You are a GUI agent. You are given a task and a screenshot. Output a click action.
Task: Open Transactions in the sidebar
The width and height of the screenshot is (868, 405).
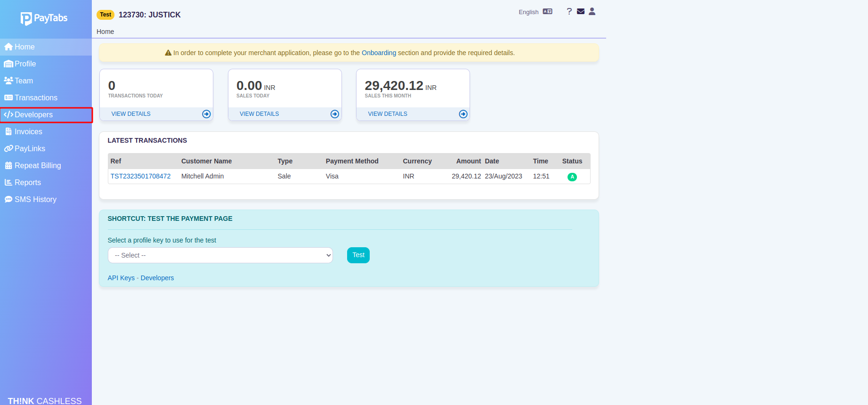46,98
